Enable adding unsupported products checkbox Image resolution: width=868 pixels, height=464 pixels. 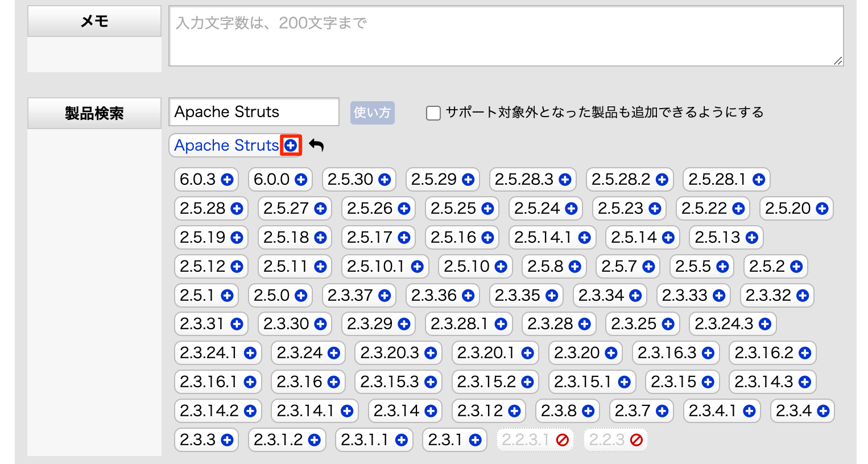click(x=433, y=113)
